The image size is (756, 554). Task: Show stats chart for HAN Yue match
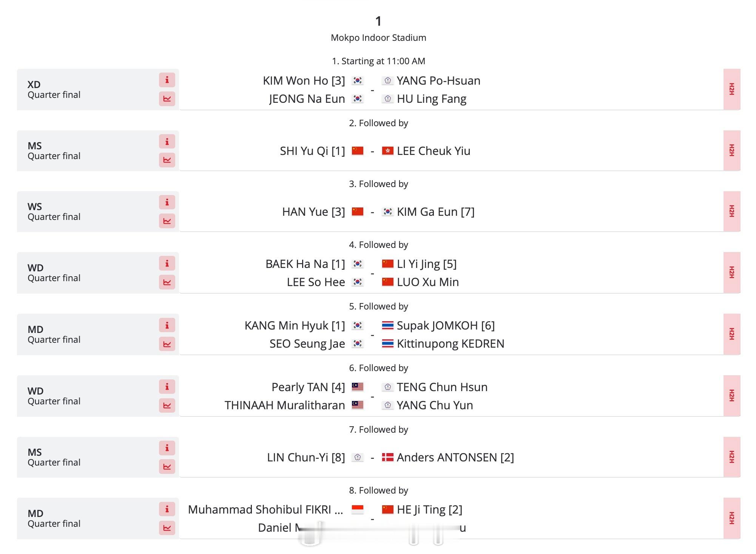pos(167,221)
